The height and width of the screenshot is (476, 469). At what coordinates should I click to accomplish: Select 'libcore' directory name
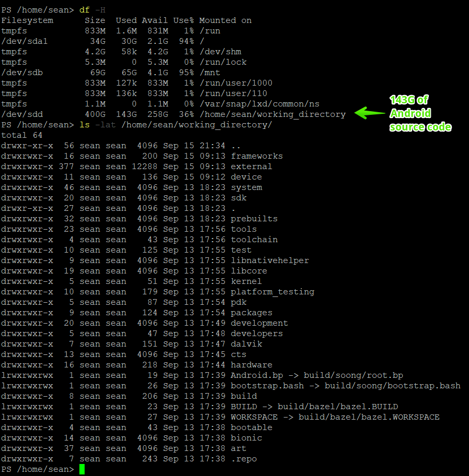pyautogui.click(x=249, y=271)
